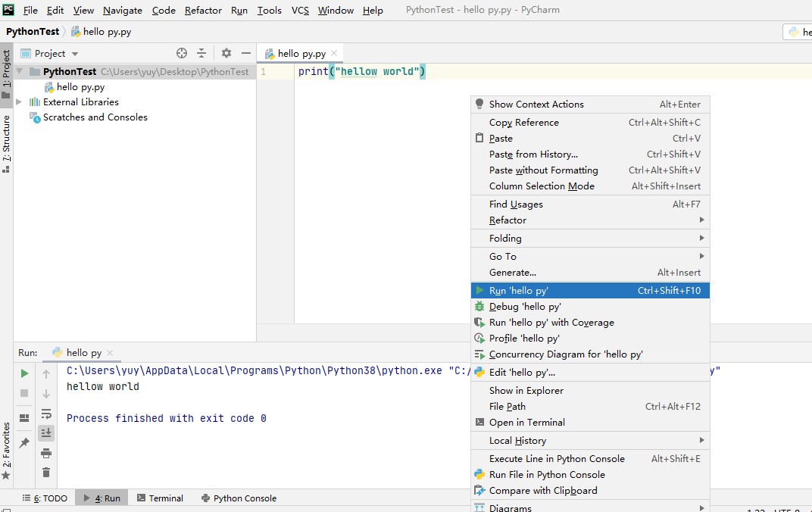Expand the Folding submenu

pyautogui.click(x=590, y=238)
